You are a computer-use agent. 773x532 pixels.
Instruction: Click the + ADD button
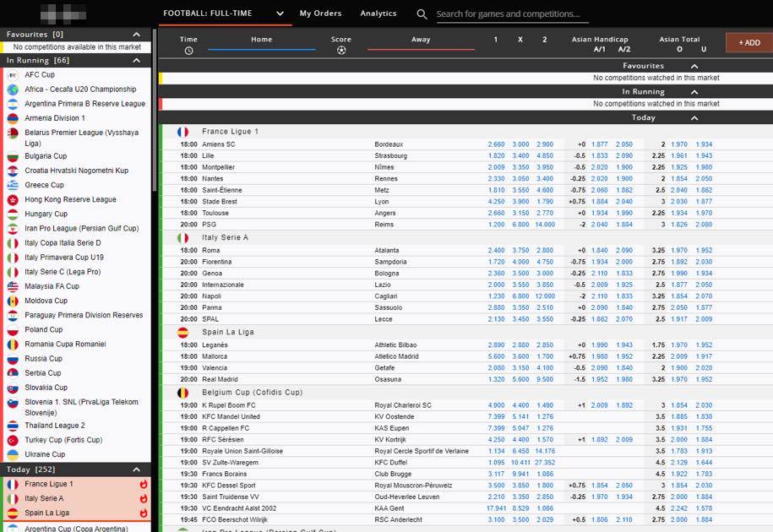click(x=749, y=43)
